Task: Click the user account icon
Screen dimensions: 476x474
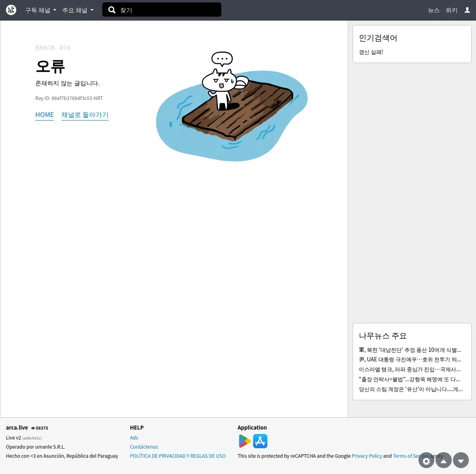Action: click(x=467, y=10)
